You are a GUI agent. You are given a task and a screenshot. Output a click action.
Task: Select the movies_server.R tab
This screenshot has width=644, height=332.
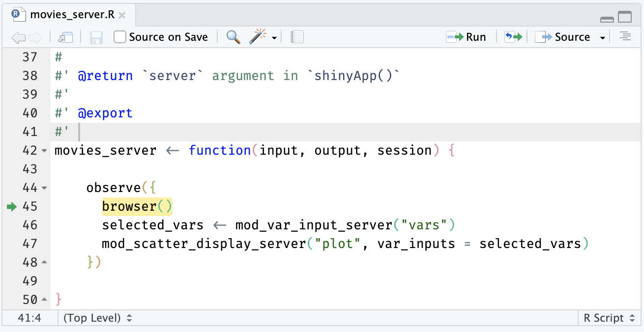click(x=72, y=15)
